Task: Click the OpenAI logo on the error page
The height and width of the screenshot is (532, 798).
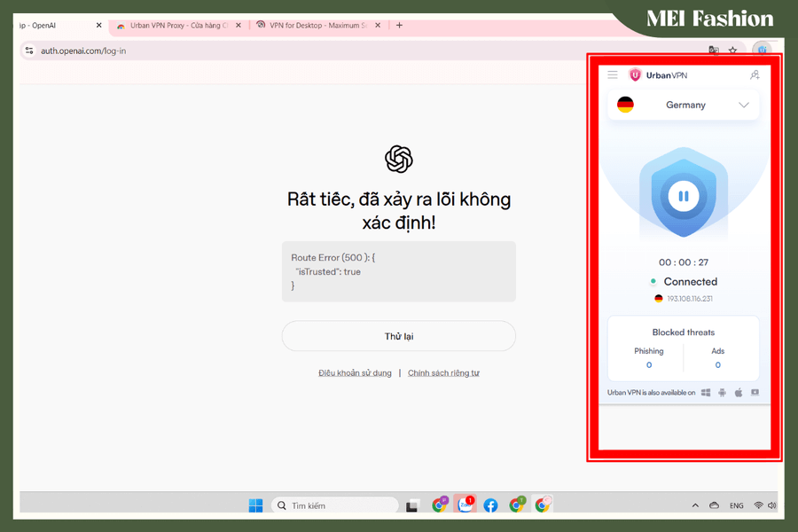Action: 398,159
